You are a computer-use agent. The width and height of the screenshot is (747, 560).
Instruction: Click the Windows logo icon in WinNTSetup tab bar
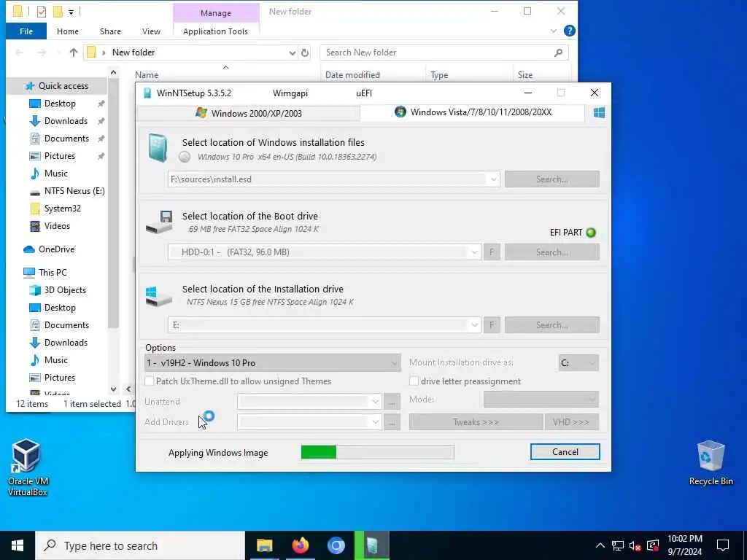coord(599,112)
